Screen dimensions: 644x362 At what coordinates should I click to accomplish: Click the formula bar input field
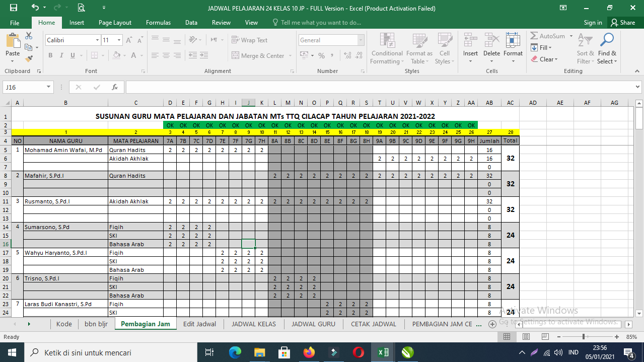(x=378, y=87)
